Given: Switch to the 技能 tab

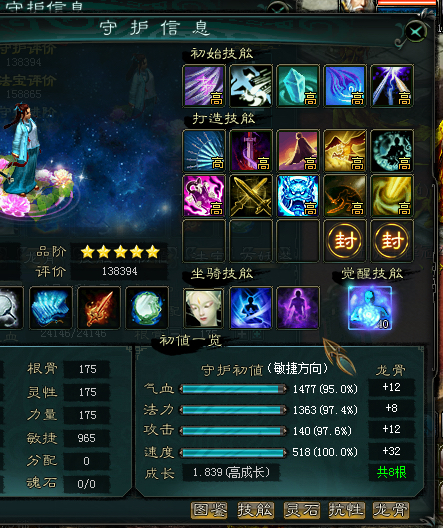Looking at the screenshot, I should tap(255, 510).
